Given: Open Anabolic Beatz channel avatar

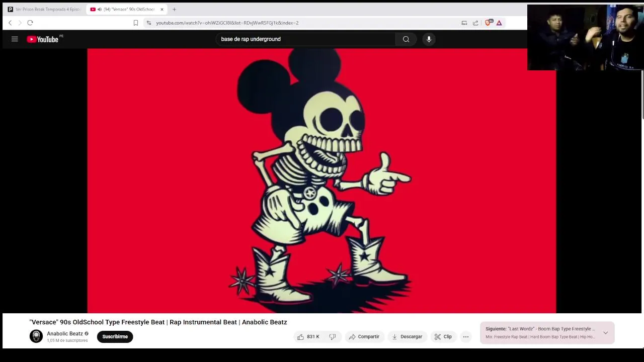Looking at the screenshot, I should pos(36,336).
